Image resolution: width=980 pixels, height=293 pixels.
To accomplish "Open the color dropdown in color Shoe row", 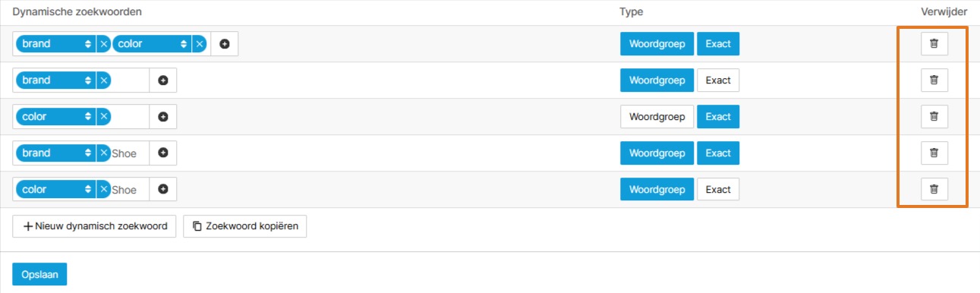I will [x=56, y=190].
